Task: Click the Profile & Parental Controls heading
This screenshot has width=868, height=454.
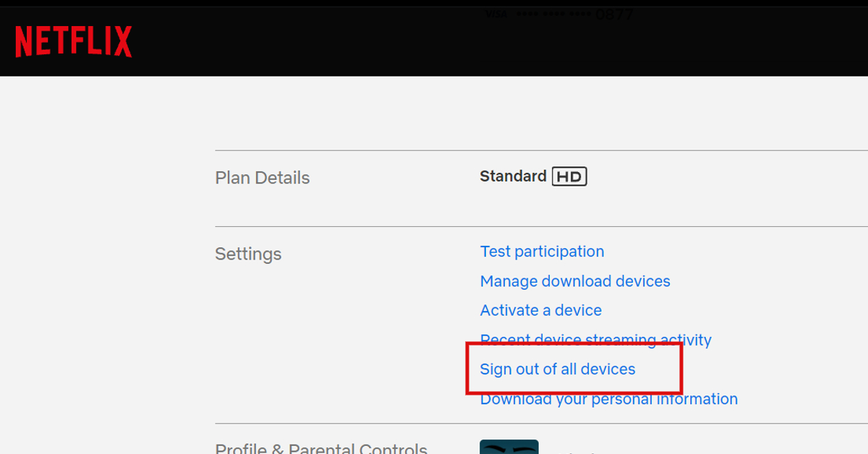Action: pos(320,448)
